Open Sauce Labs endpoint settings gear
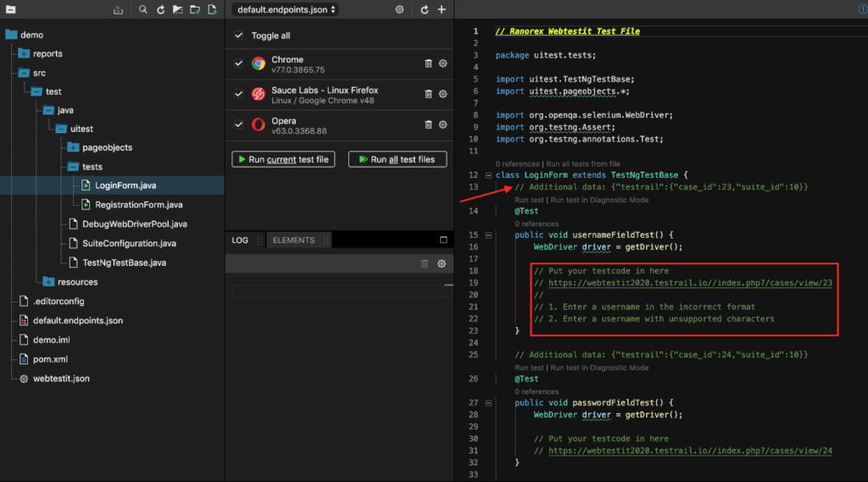868x482 pixels. (x=442, y=94)
